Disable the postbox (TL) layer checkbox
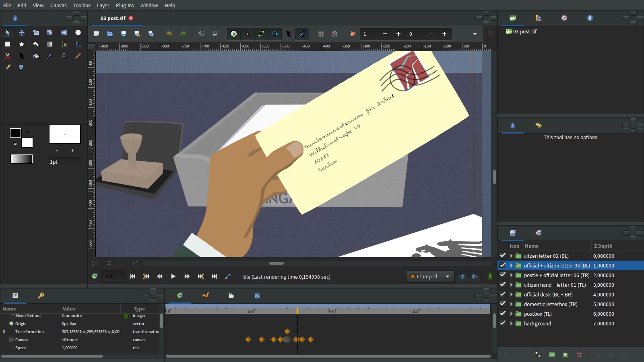The image size is (644, 362). [x=502, y=314]
